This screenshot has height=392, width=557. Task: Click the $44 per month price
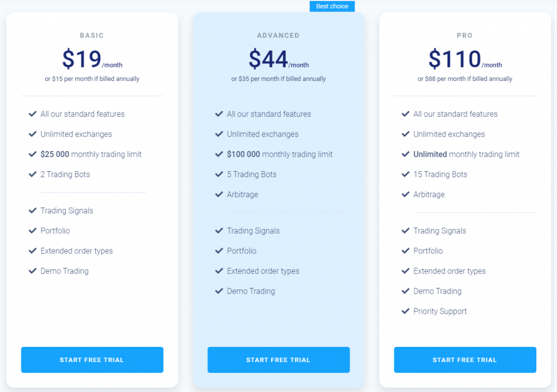point(278,59)
